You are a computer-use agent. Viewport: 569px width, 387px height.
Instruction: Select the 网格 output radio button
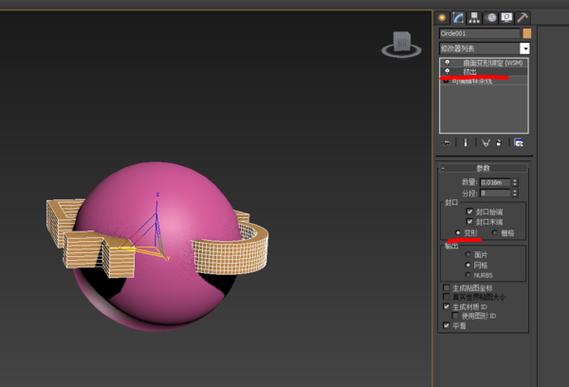point(468,265)
